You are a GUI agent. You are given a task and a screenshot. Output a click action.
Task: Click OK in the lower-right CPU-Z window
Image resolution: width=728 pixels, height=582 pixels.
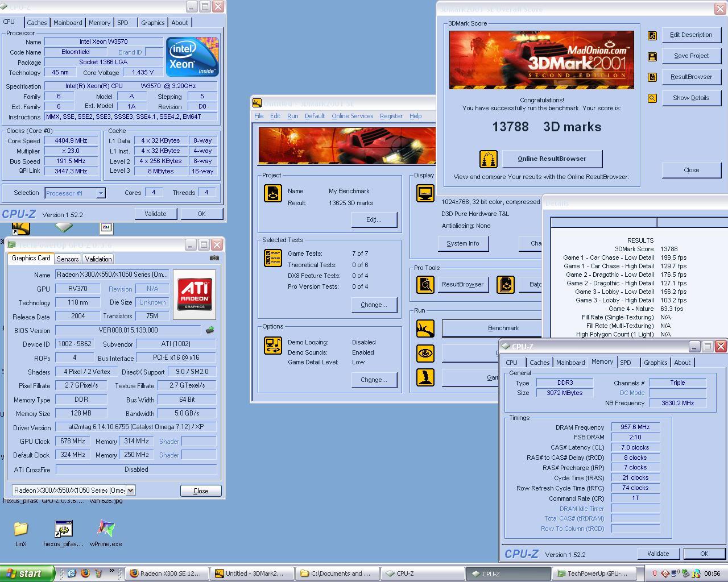(704, 554)
